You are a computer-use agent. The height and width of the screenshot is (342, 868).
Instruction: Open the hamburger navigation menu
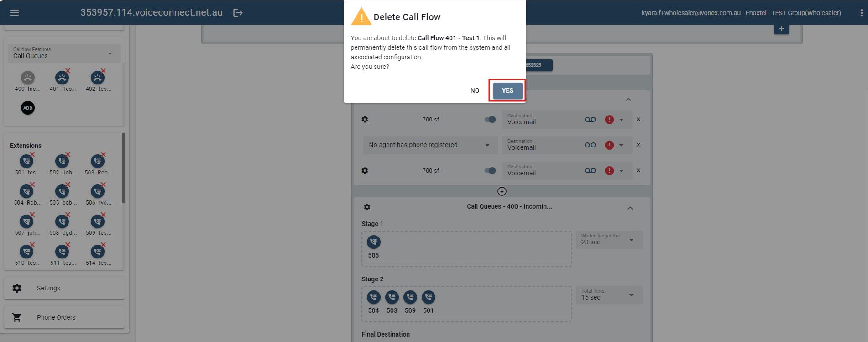pyautogui.click(x=15, y=13)
